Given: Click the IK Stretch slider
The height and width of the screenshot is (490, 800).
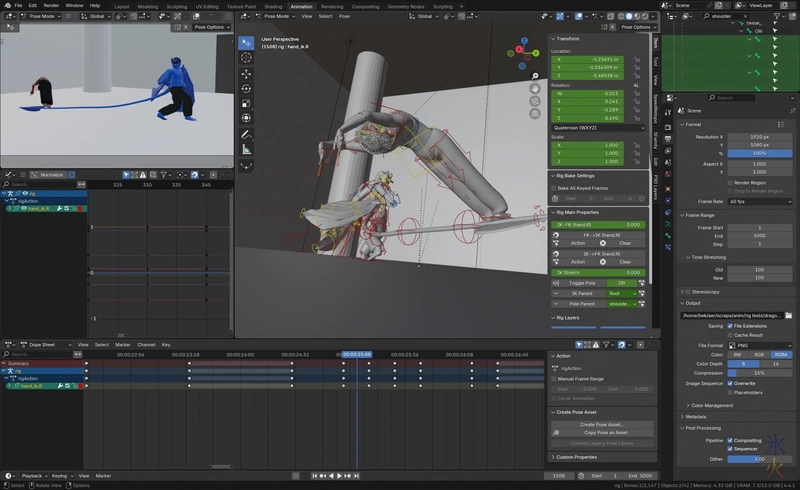Looking at the screenshot, I should point(598,273).
